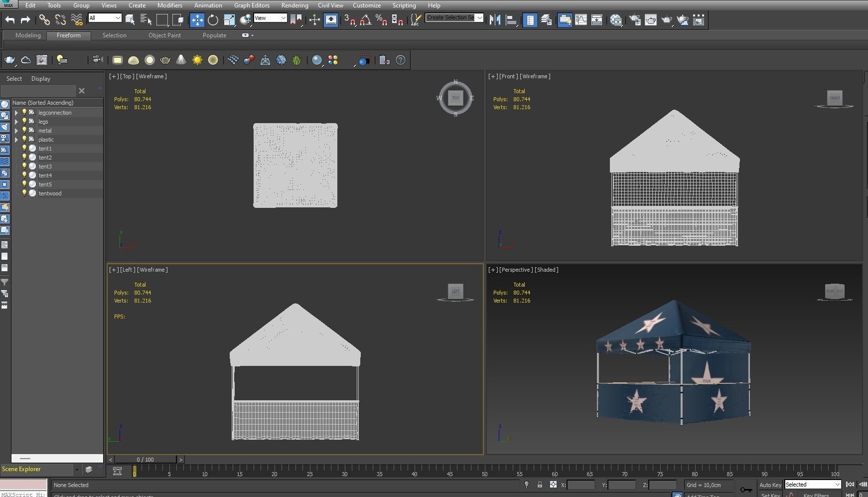868x497 pixels.
Task: Toggle Angle Snap
Action: pyautogui.click(x=366, y=20)
